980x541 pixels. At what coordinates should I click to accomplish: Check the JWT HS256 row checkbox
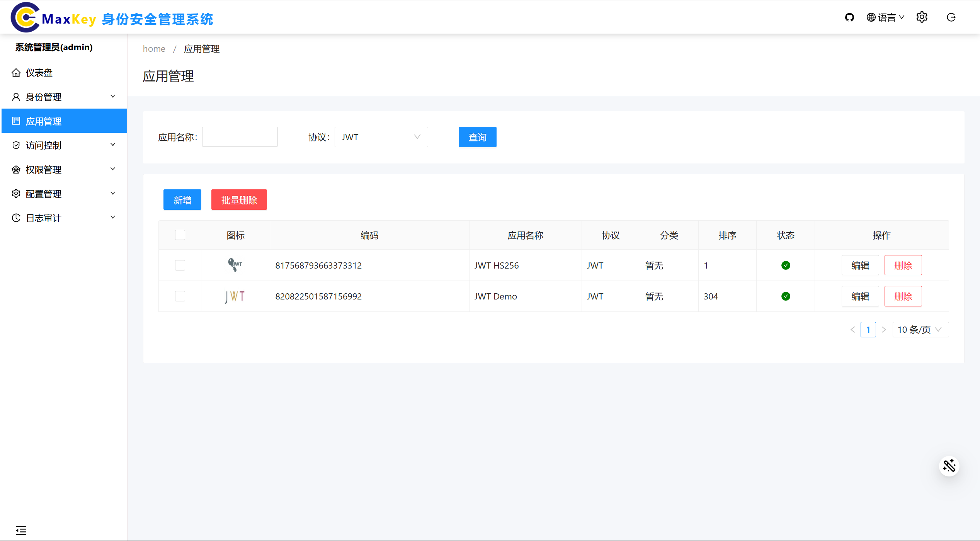(x=180, y=265)
